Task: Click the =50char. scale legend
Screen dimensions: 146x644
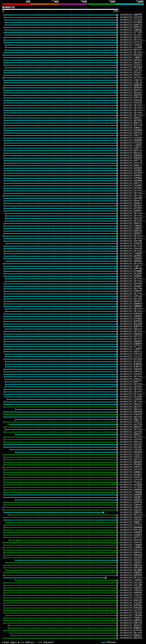Action: coord(109,642)
